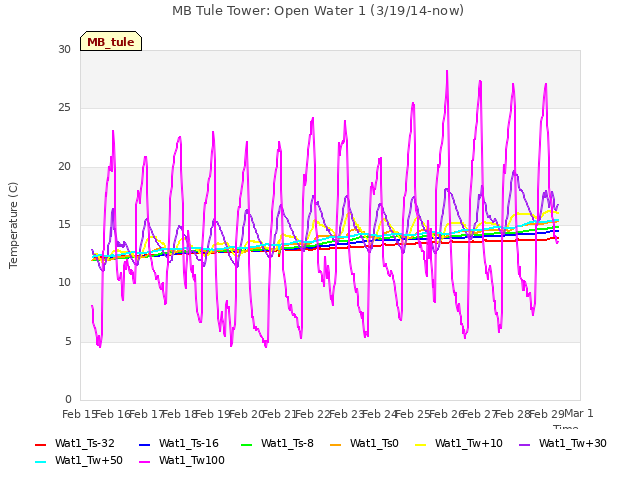Click the 0 y-axis tick label
Image resolution: width=640 pixels, height=480 pixels.
68,399
